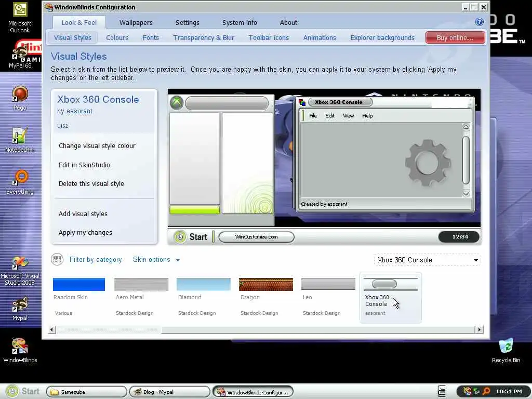Click Apply my changes
532x399 pixels.
click(x=85, y=232)
